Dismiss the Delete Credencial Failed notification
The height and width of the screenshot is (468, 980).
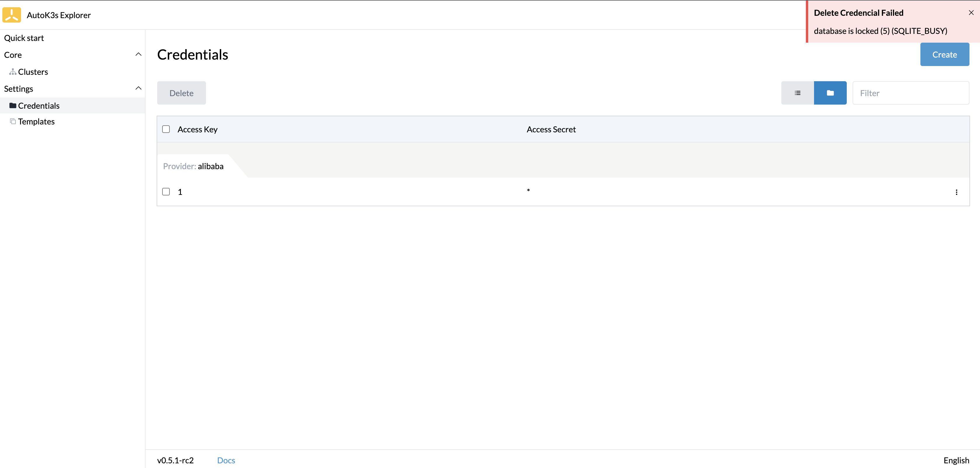pos(971,12)
